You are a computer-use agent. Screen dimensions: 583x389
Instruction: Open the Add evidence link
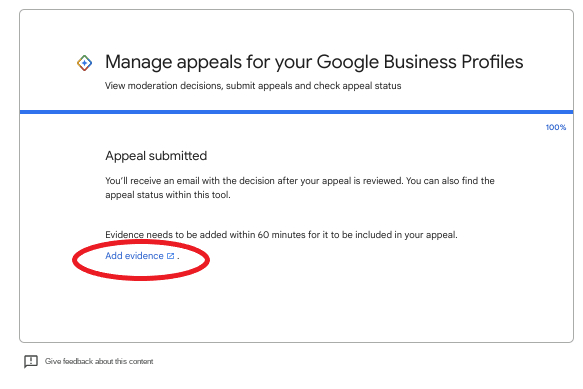(x=134, y=256)
